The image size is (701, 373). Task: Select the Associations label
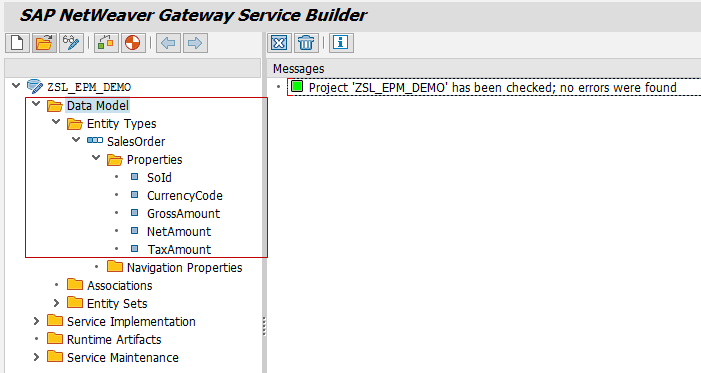(x=119, y=285)
